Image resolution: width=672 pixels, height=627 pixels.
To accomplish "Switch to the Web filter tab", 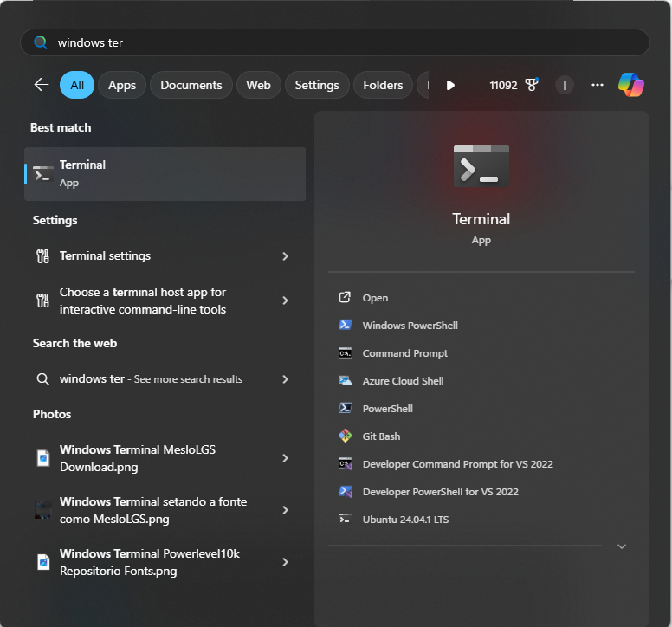I will pyautogui.click(x=258, y=85).
